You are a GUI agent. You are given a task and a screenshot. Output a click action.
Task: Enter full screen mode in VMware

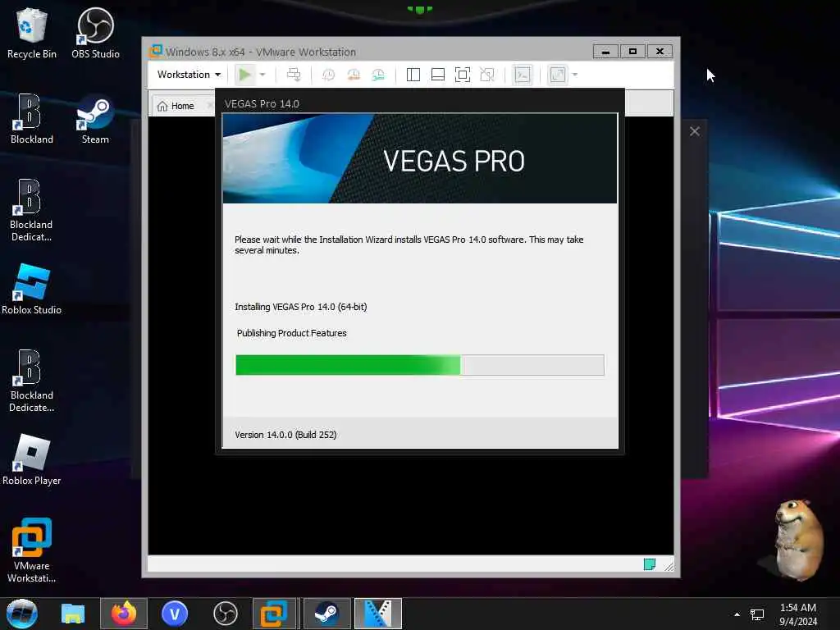[463, 75]
